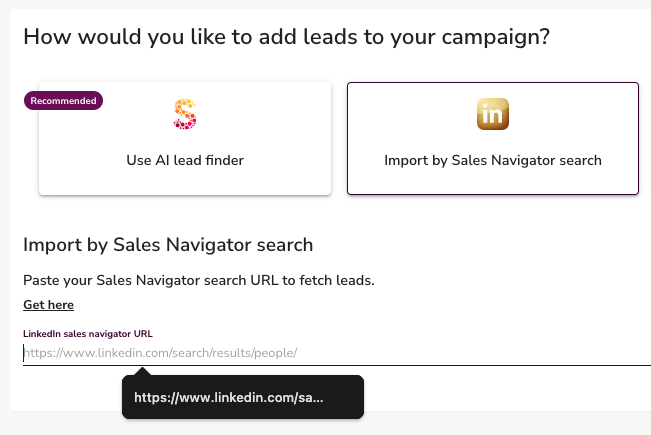Choose "Import by Sales Navigator search" card label
The image size is (651, 435).
click(x=493, y=160)
